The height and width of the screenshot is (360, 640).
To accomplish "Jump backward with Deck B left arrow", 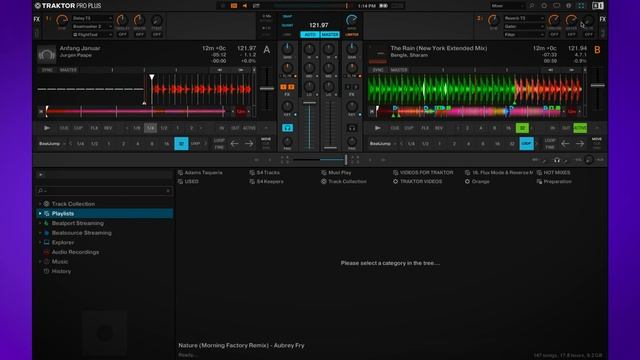I will coord(565,144).
